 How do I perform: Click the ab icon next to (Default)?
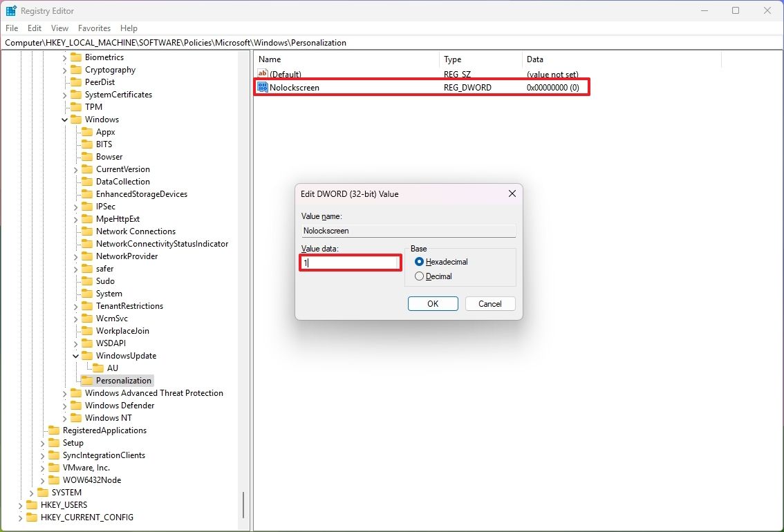262,73
